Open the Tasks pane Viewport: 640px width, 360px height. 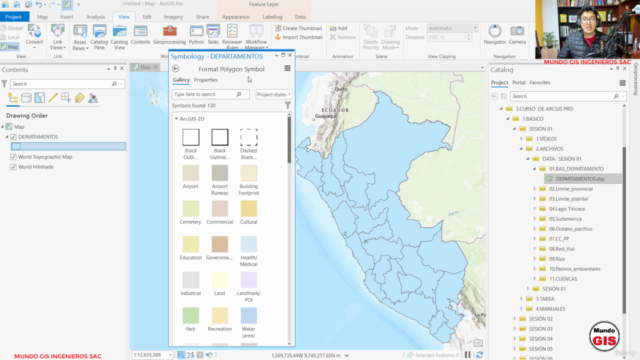pos(213,35)
